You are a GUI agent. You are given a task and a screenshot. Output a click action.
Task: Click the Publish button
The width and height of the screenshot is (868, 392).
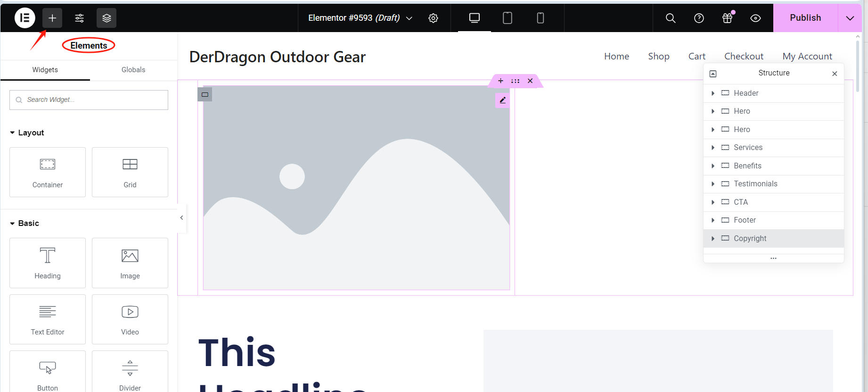pyautogui.click(x=805, y=18)
